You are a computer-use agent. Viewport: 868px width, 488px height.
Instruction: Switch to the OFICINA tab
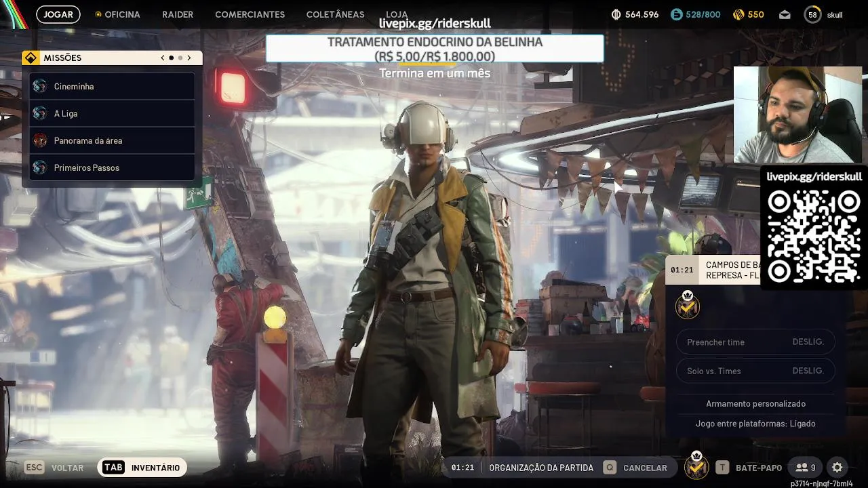click(x=117, y=14)
